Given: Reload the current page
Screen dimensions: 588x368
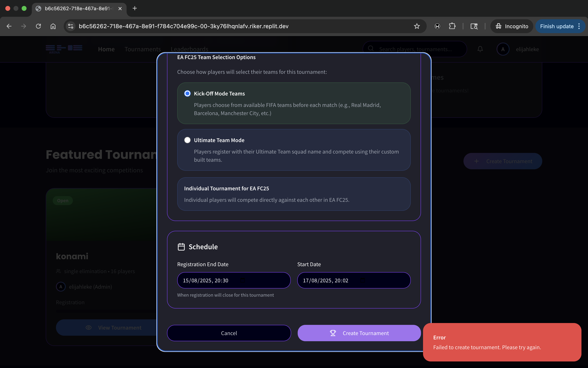Looking at the screenshot, I should click(38, 26).
